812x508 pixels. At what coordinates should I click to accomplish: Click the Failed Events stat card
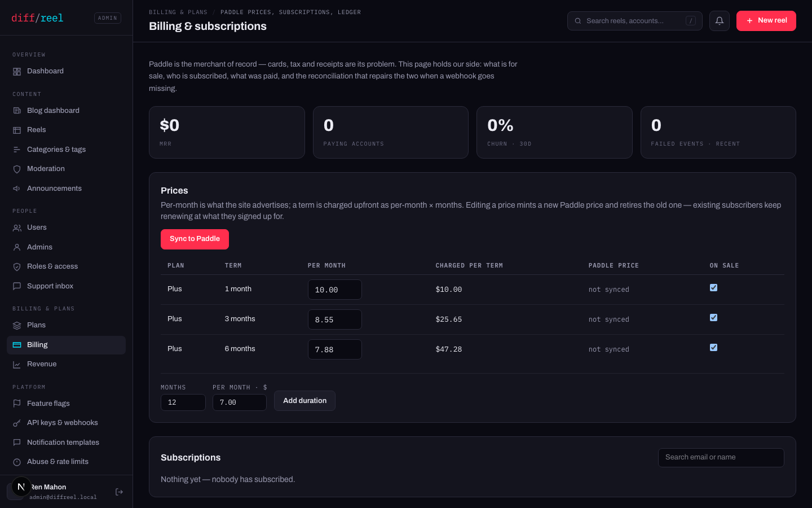(x=718, y=133)
